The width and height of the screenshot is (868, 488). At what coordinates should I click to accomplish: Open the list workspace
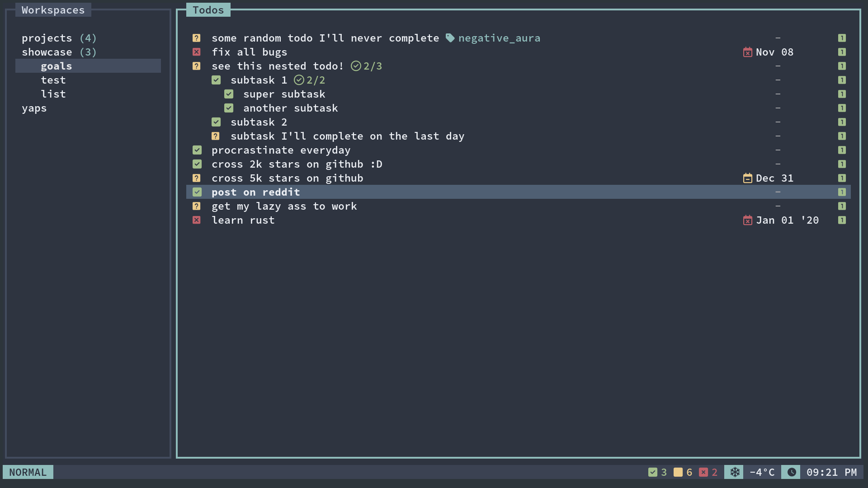tap(53, 94)
